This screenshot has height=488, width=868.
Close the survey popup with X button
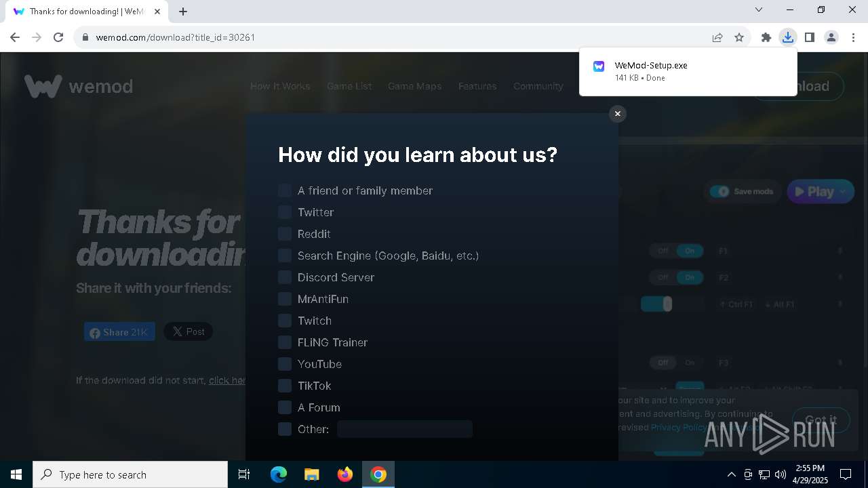(617, 114)
